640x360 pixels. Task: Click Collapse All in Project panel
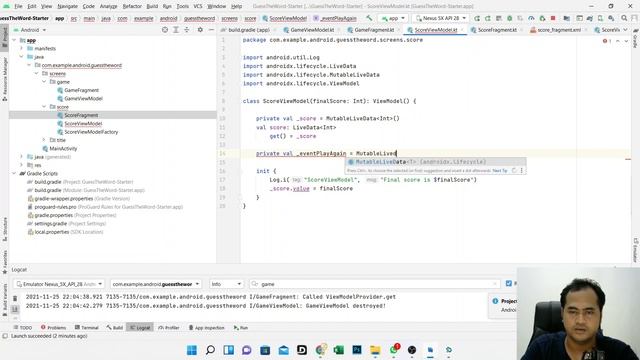click(x=187, y=30)
